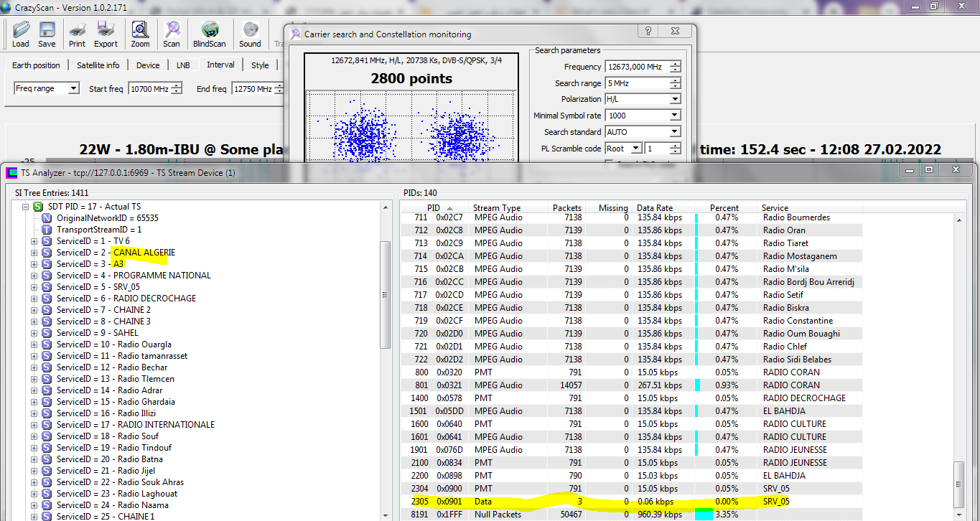Image resolution: width=980 pixels, height=521 pixels.
Task: Open the LNB tab
Action: 183,65
